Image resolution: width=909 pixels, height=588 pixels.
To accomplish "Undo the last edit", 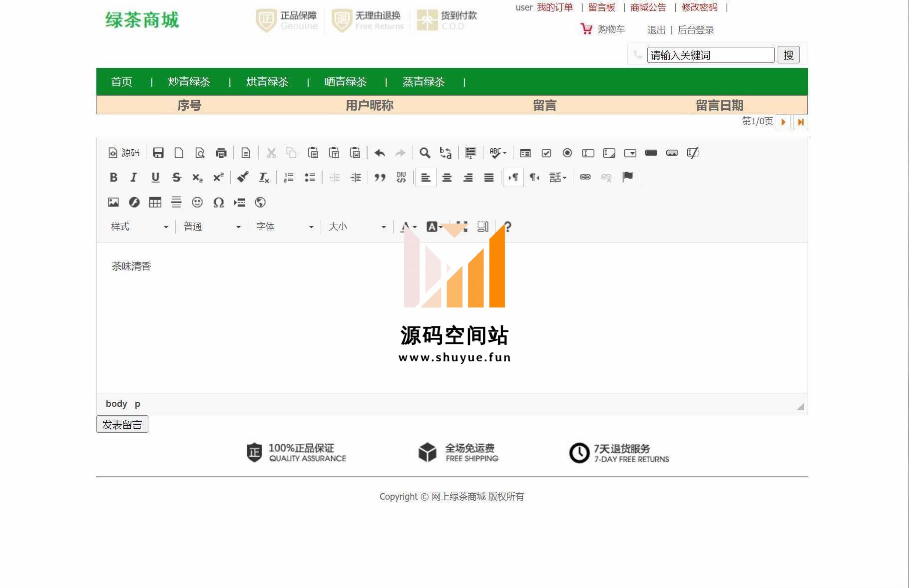I will [380, 153].
